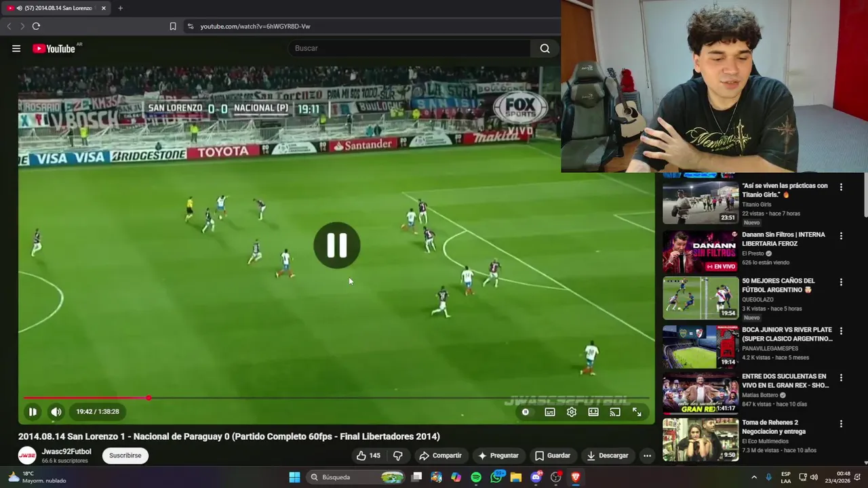Open Titanio Girls practice video thumbnail
Screen dimensions: 868x488
(x=701, y=202)
